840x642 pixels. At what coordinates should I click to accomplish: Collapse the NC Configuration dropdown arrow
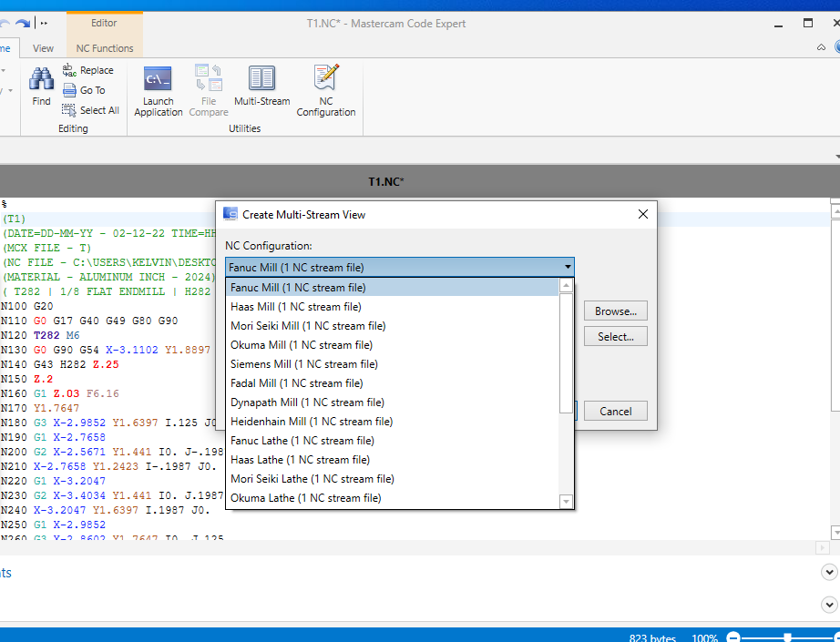click(x=568, y=268)
